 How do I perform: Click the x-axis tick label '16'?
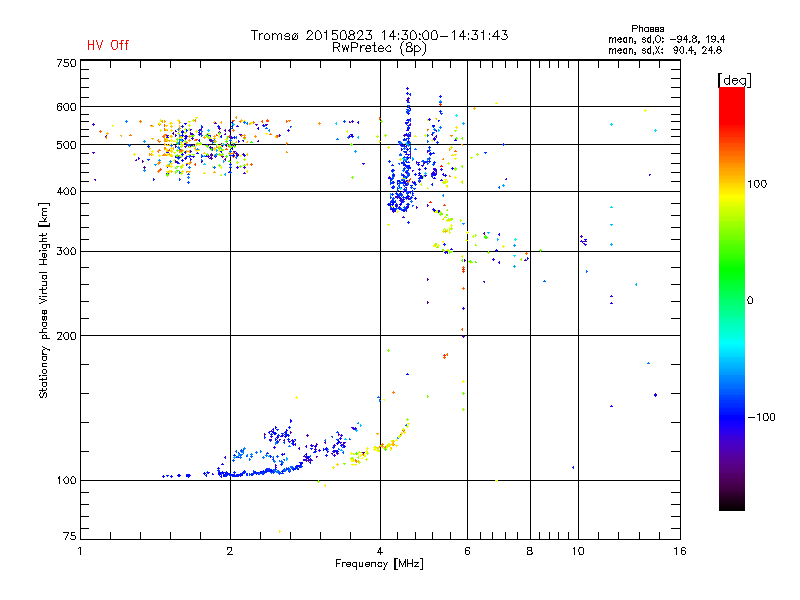680,551
